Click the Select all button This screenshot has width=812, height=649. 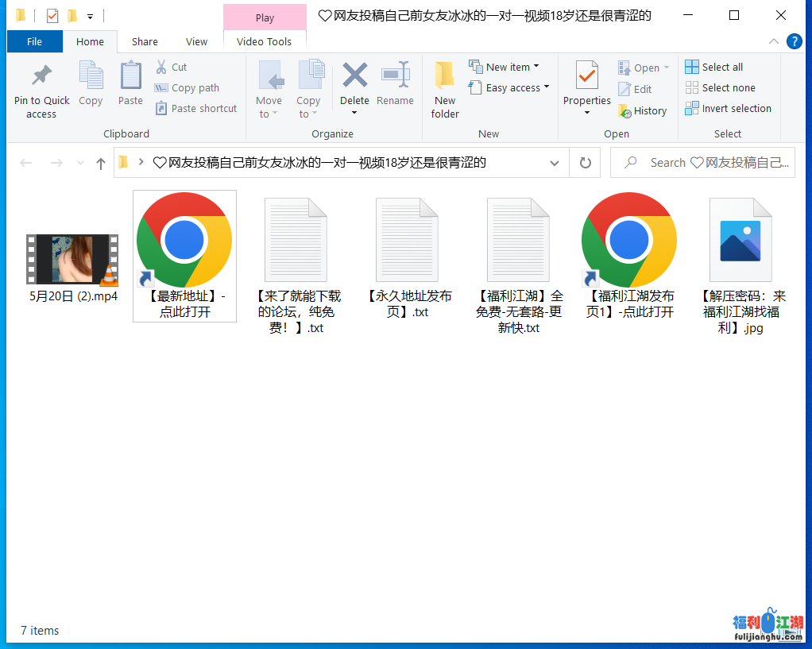click(713, 68)
